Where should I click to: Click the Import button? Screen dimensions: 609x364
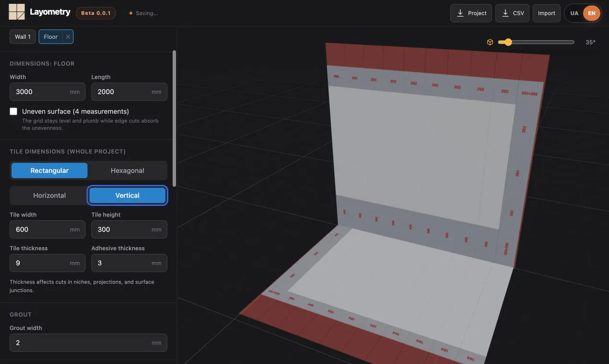(547, 13)
